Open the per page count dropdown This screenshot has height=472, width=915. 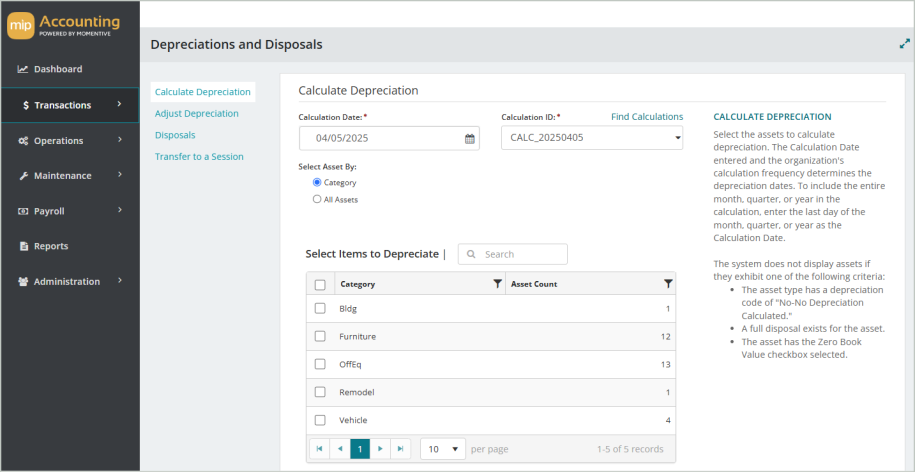pyautogui.click(x=443, y=449)
